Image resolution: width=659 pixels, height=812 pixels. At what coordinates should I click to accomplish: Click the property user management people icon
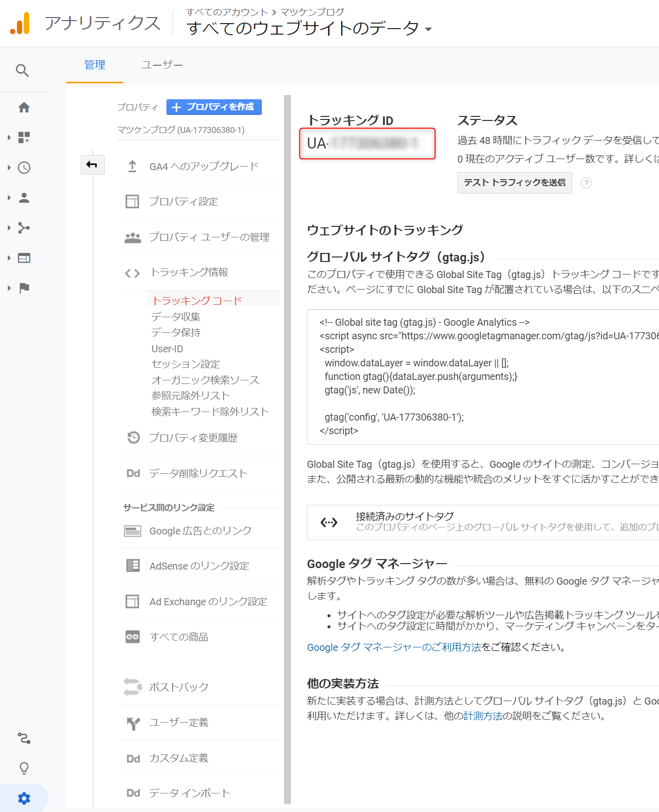pyautogui.click(x=132, y=237)
